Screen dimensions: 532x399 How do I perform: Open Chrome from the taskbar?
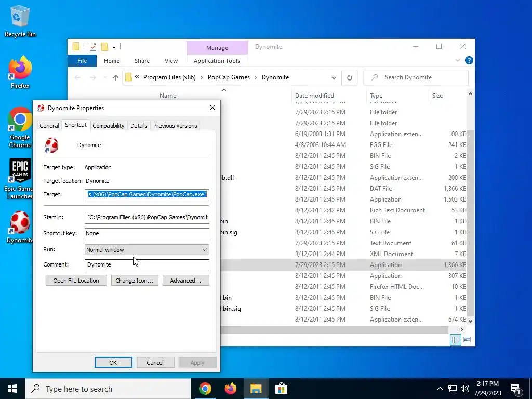coord(205,389)
